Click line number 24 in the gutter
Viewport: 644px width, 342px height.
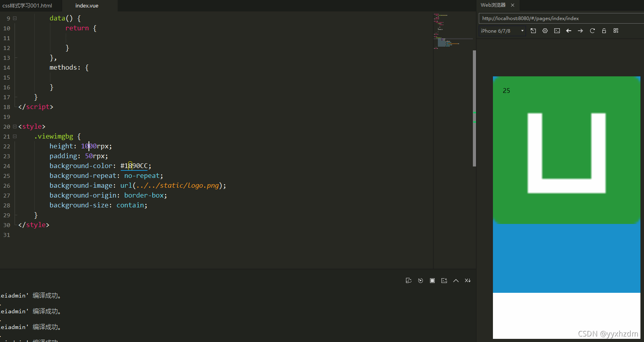coord(7,166)
